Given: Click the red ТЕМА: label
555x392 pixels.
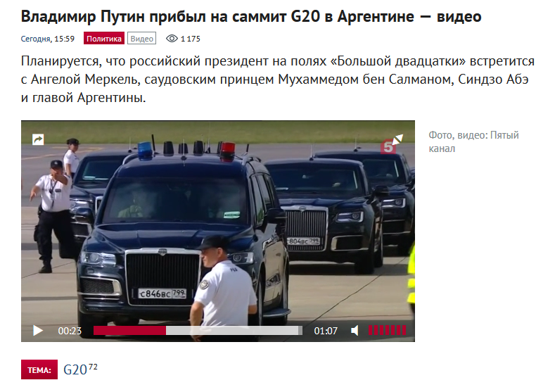Looking at the screenshot, I should [39, 369].
